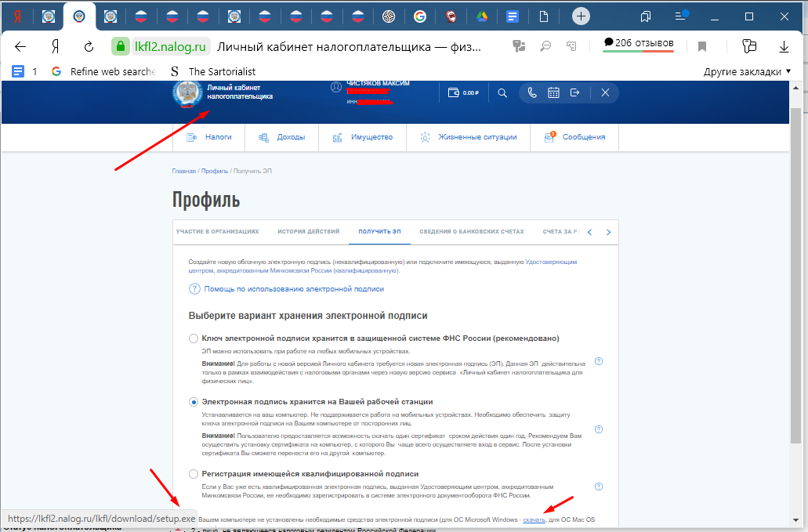Switch to the Google Drive tab
Viewport: 808px width, 532px height.
point(482,16)
